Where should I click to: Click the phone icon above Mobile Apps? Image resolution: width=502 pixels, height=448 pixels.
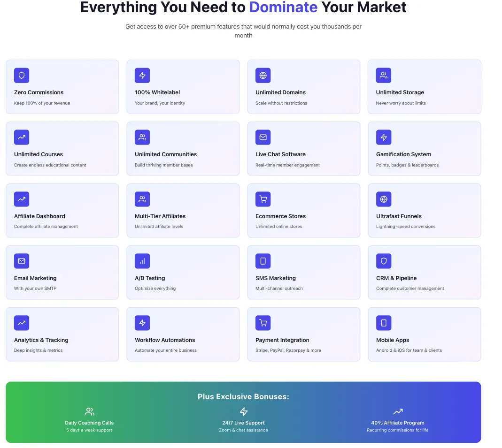click(x=384, y=323)
